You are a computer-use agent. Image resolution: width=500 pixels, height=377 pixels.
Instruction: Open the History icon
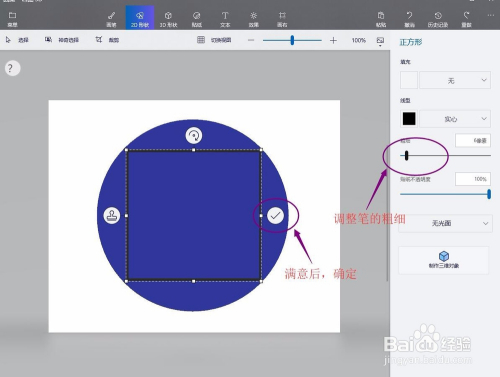tap(438, 19)
